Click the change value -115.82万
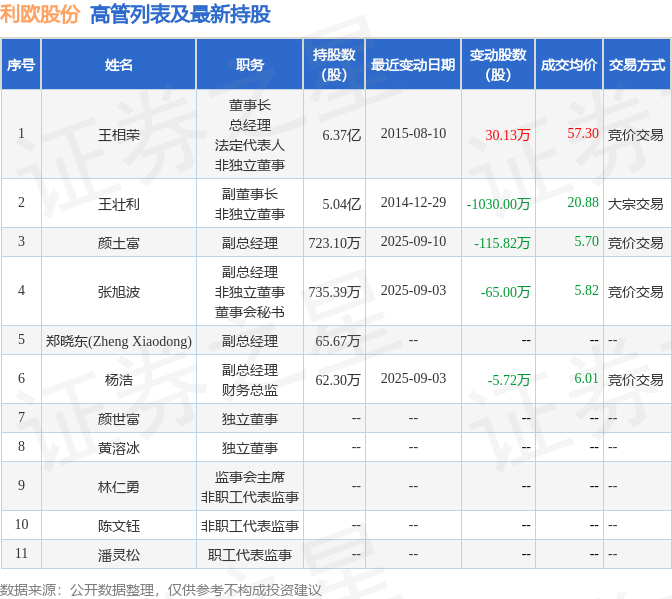This screenshot has width=672, height=599. (x=502, y=243)
